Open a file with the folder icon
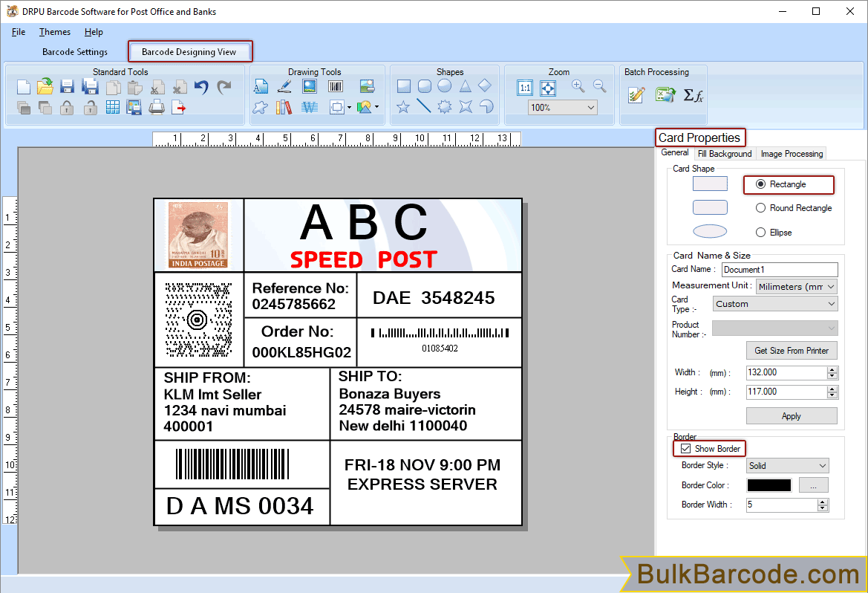 45,86
